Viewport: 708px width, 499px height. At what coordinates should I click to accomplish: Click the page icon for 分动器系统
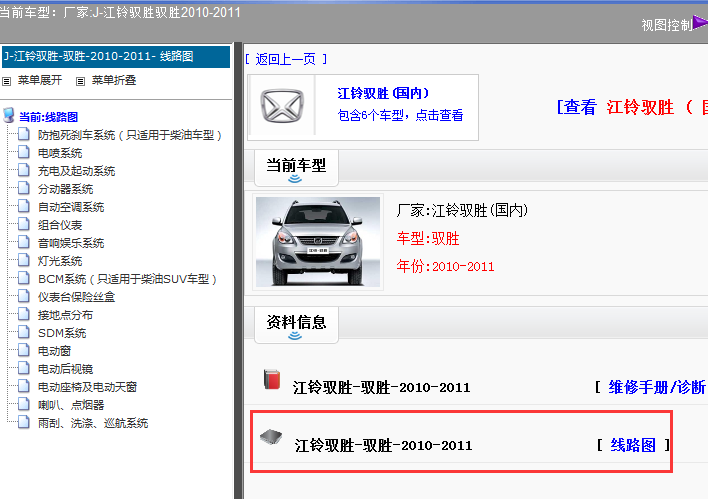point(24,188)
